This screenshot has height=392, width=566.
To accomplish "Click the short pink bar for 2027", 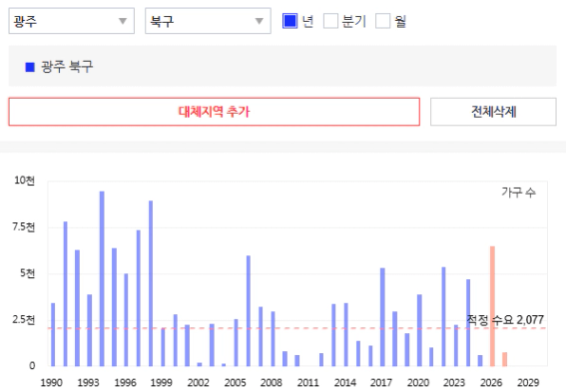I will coord(505,359).
